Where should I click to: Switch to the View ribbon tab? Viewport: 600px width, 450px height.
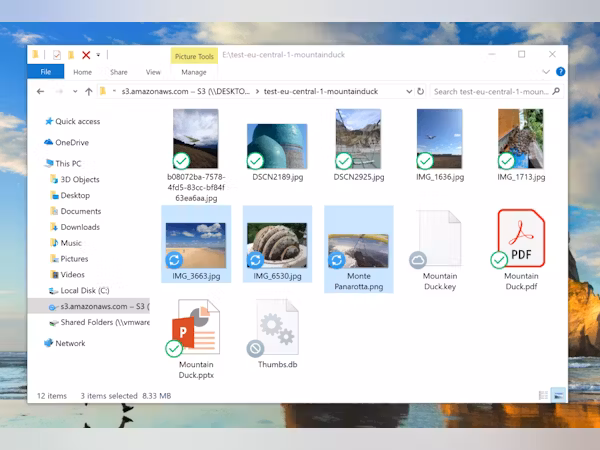pyautogui.click(x=153, y=72)
